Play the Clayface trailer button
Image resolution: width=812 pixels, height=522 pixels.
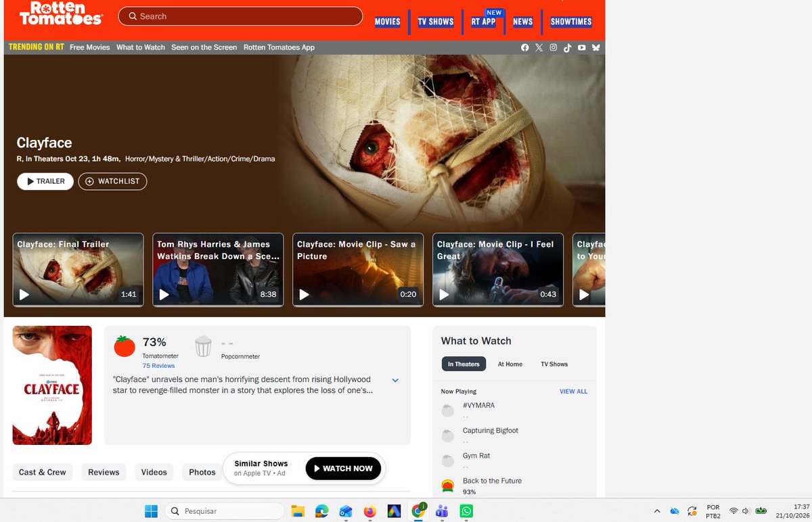[45, 181]
